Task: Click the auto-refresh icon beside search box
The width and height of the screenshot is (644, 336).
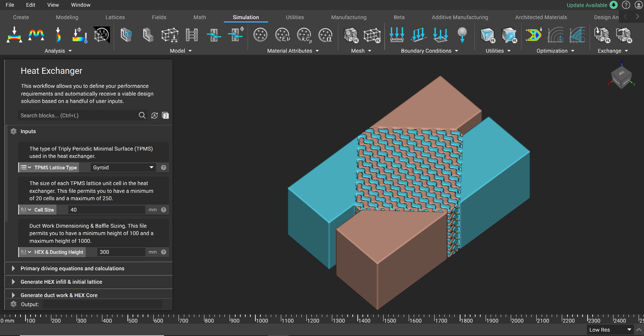Action: click(154, 115)
